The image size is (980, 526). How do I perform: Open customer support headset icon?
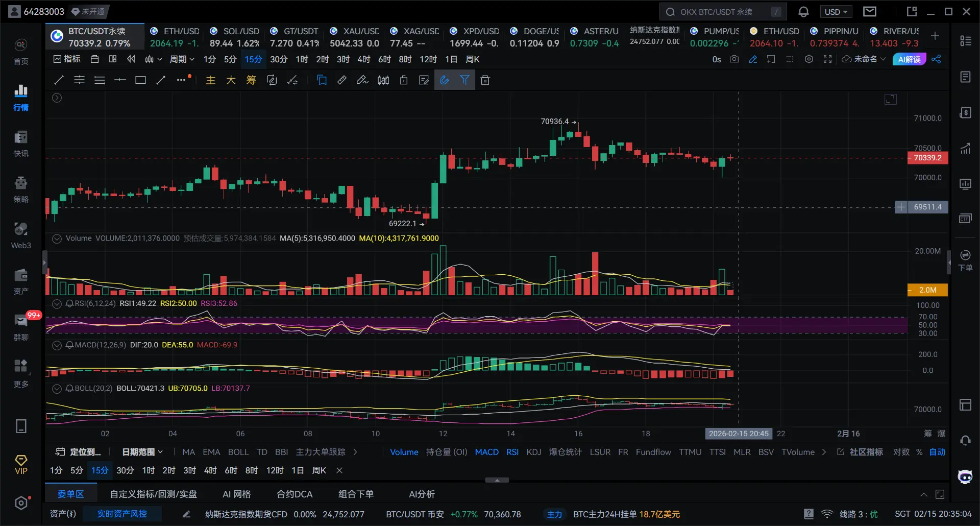(x=965, y=441)
